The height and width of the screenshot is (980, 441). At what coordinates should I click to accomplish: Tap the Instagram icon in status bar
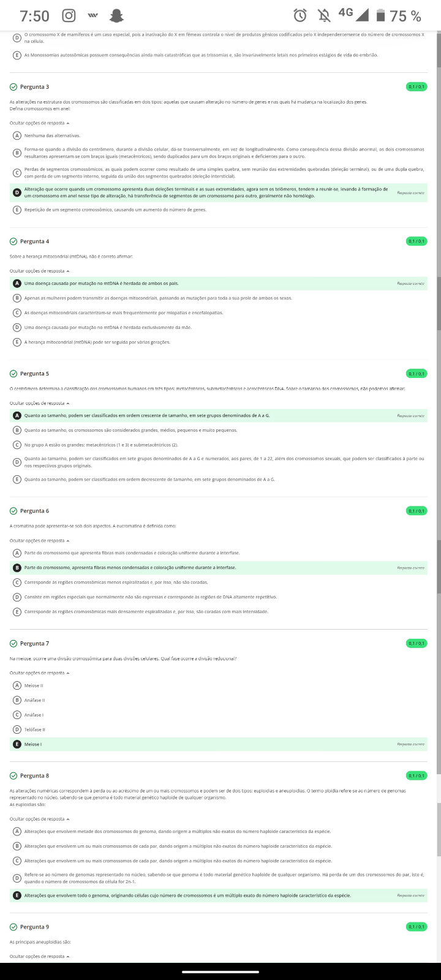(69, 15)
